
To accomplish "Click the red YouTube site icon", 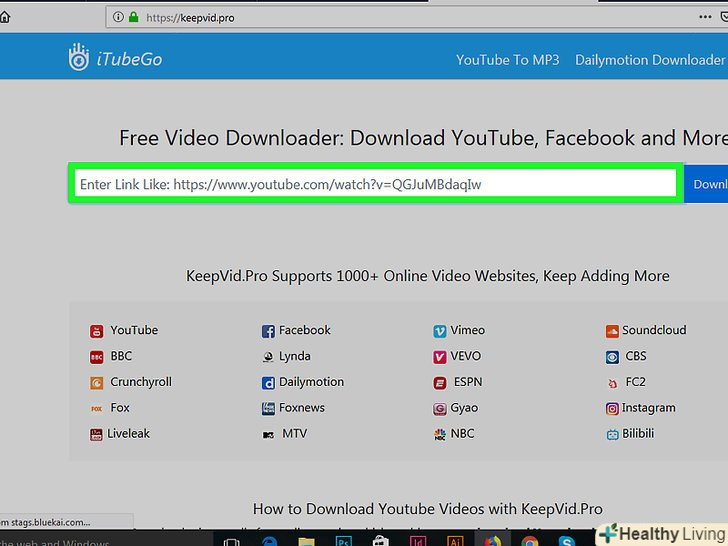I will (x=97, y=331).
